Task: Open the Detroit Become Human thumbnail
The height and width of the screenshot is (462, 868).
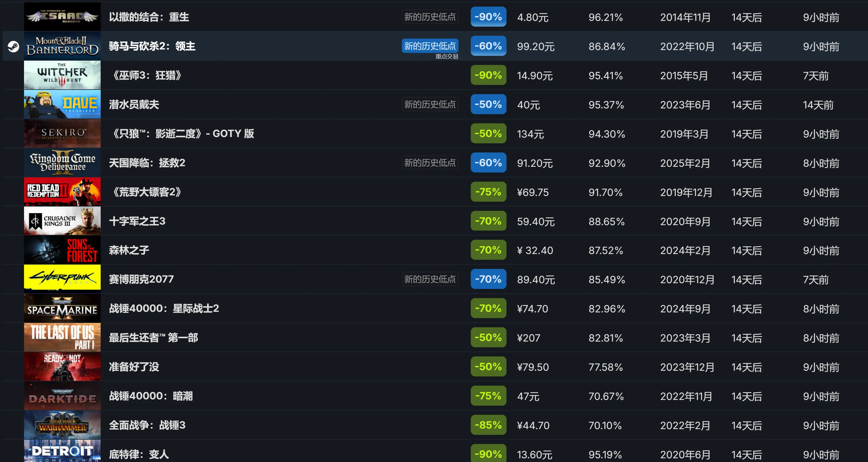Action: click(x=62, y=451)
